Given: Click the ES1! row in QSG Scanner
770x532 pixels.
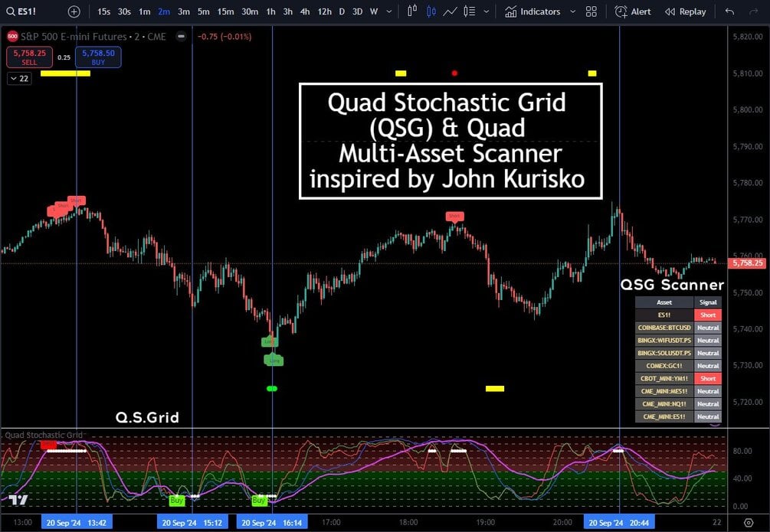Looking at the screenshot, I should [x=678, y=315].
